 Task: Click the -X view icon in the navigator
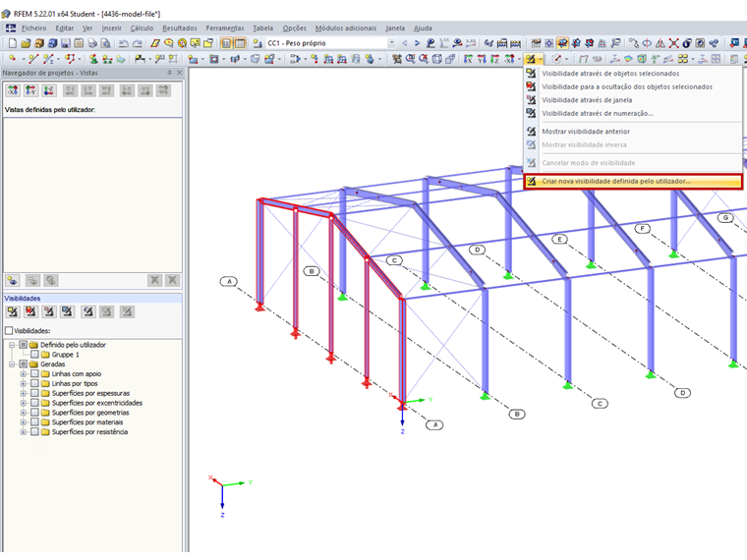pos(13,90)
